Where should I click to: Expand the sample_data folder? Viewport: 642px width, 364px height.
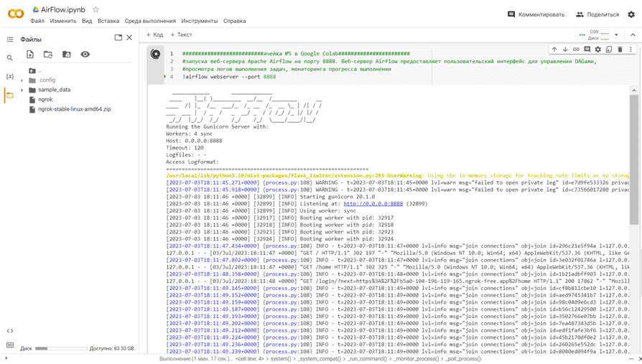coord(22,90)
